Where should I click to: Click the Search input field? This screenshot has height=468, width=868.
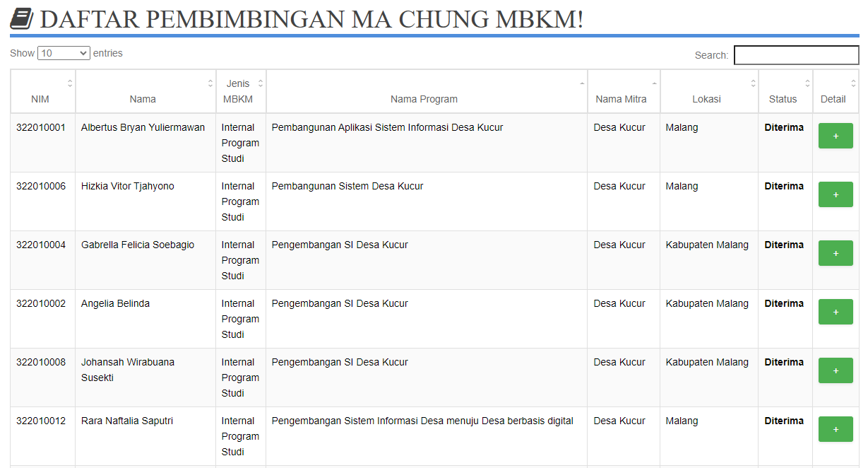coord(796,55)
